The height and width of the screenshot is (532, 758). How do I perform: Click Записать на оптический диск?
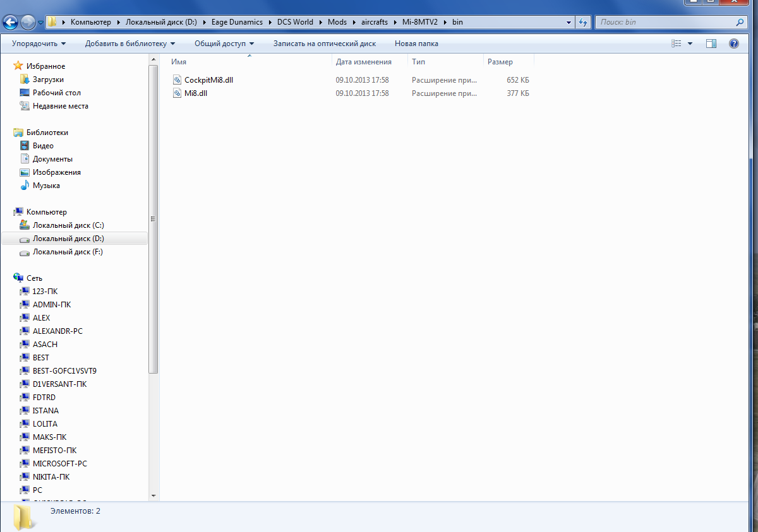click(x=325, y=44)
